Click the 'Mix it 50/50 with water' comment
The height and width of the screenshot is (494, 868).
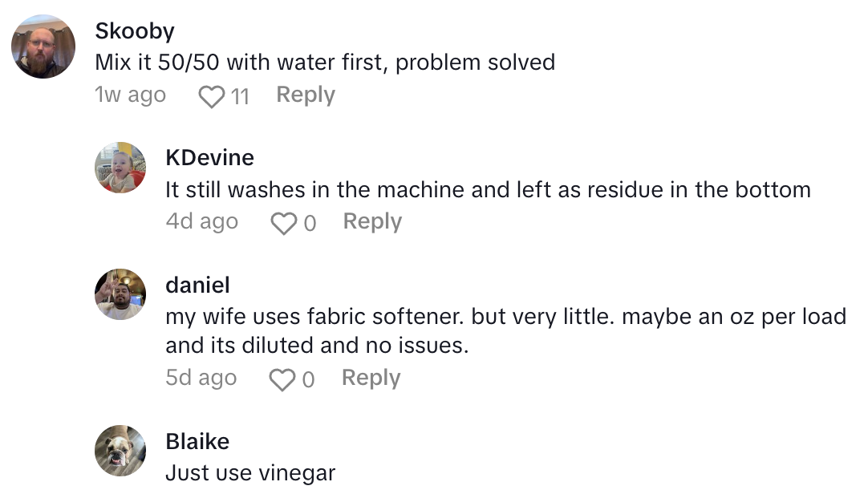coord(325,63)
